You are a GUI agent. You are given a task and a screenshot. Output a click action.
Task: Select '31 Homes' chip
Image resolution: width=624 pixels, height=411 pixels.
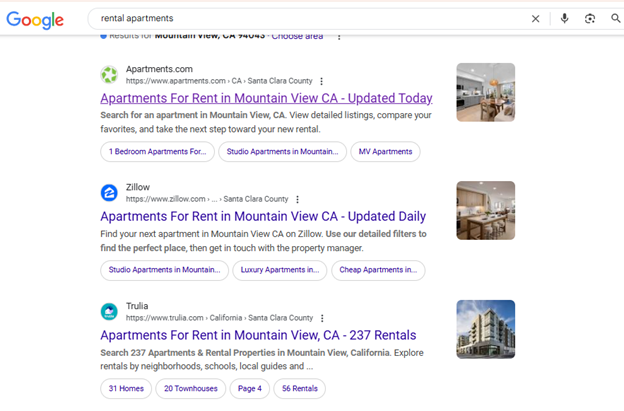(x=126, y=389)
